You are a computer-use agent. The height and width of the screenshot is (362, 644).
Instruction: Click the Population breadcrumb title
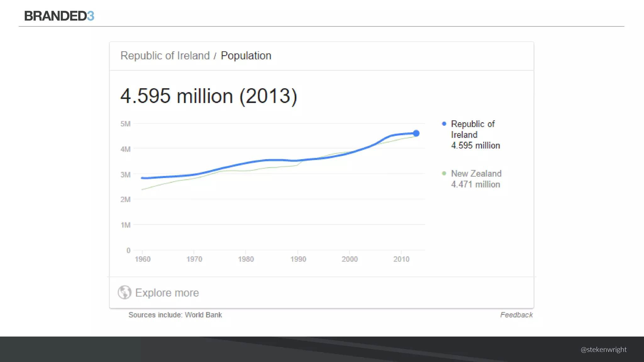(246, 56)
